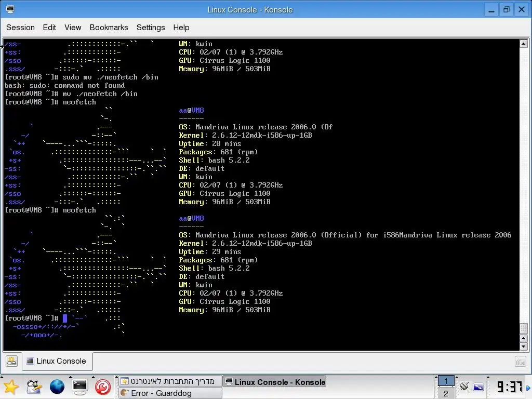Click the 9:37 panel clock
Image resolution: width=532 pixels, height=399 pixels.
pos(509,387)
